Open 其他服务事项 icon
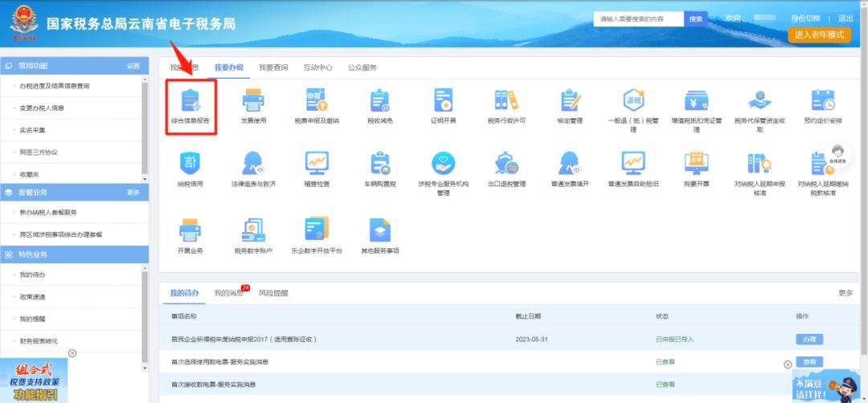Screen dimensions: 868x403 tap(379, 230)
